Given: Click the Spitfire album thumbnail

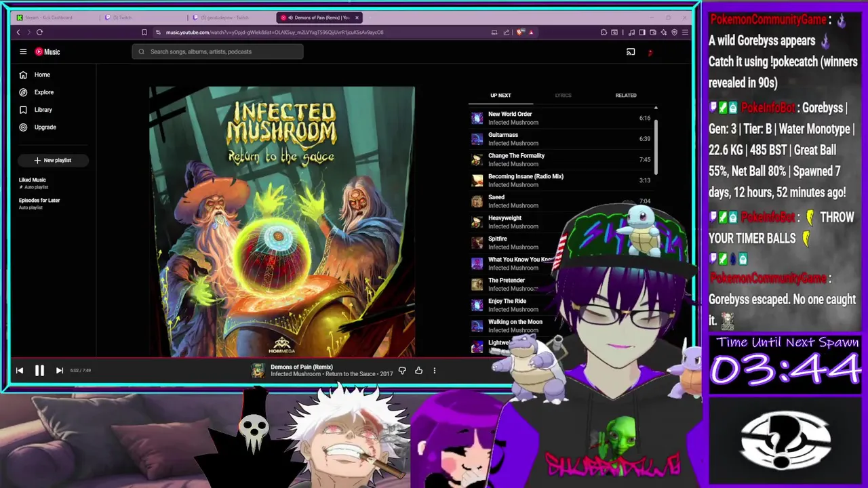Looking at the screenshot, I should (x=477, y=243).
